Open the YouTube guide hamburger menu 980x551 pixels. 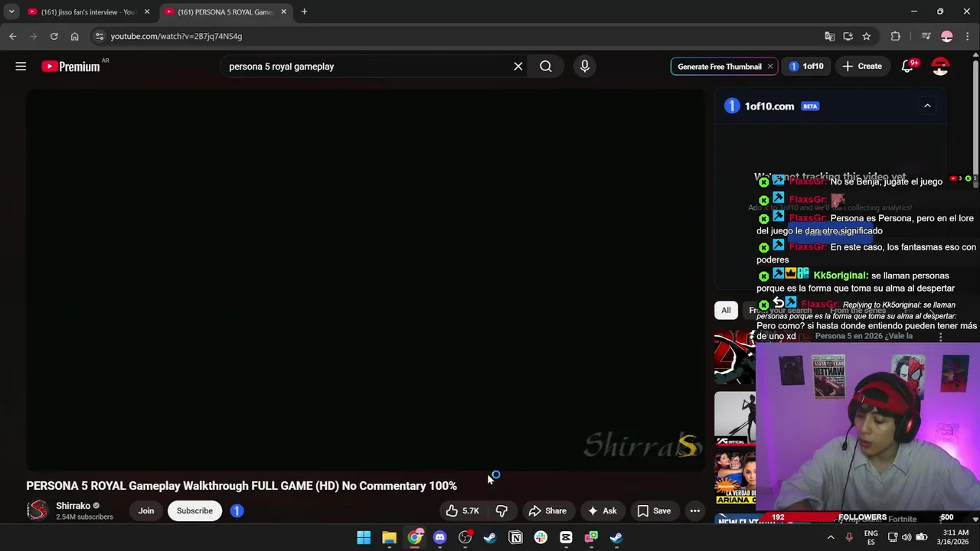coord(21,67)
